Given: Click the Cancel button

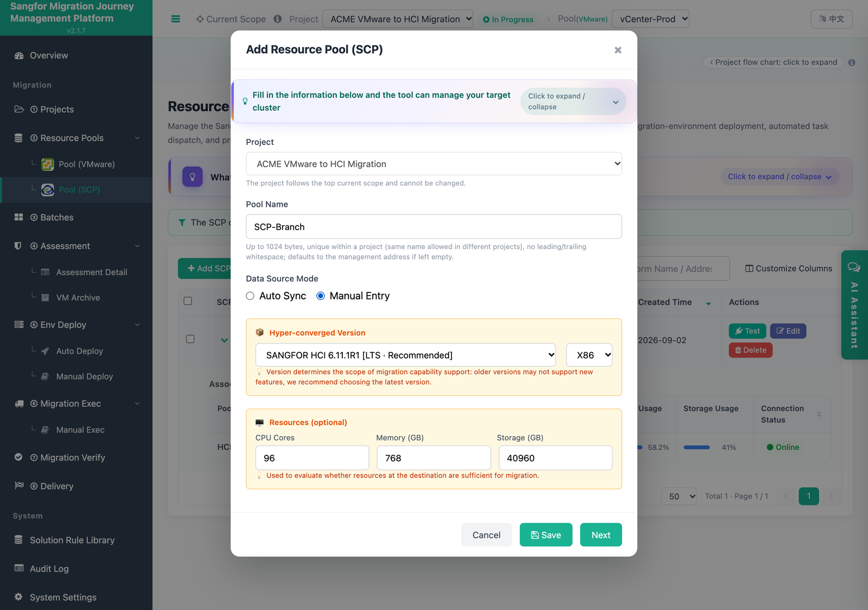Looking at the screenshot, I should point(487,535).
